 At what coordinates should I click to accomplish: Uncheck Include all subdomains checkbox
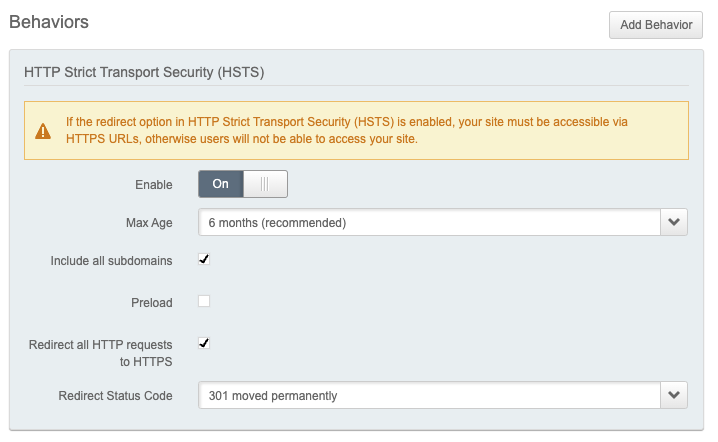click(204, 260)
